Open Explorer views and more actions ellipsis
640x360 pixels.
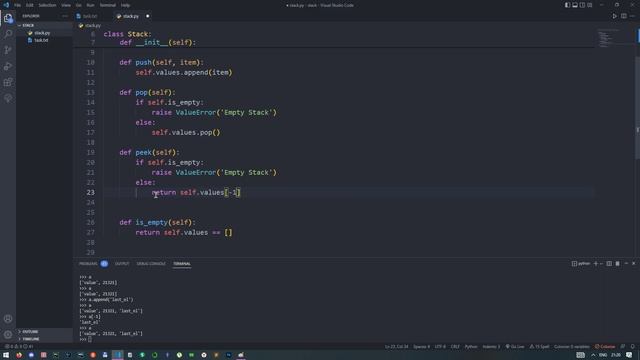click(65, 16)
